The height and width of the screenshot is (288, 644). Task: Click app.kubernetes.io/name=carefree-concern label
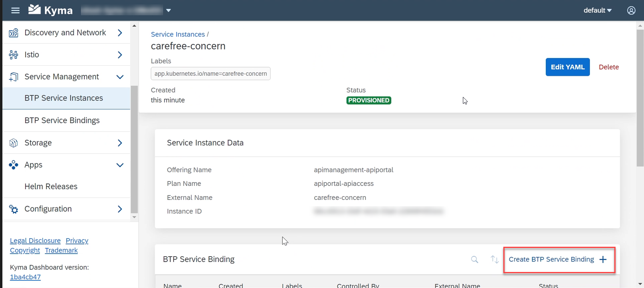(x=211, y=74)
